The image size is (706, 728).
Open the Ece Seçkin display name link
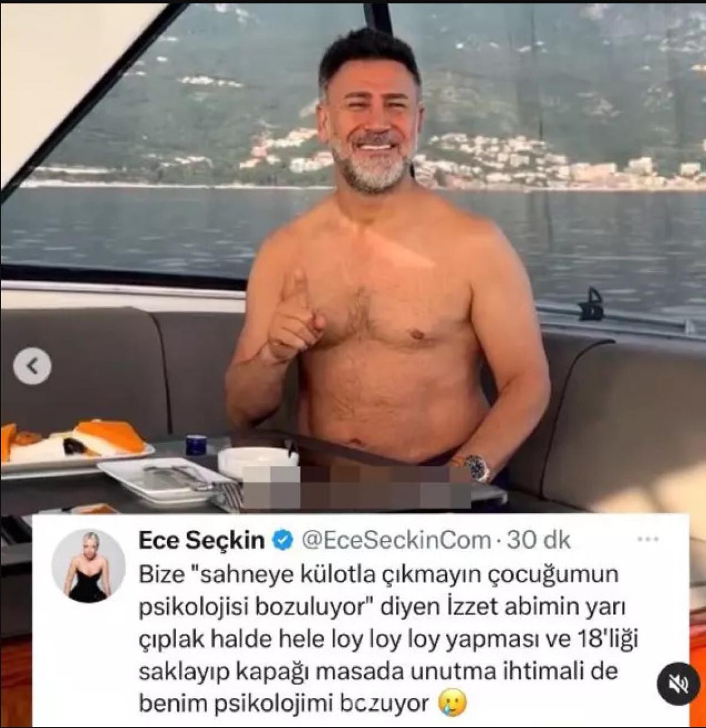click(x=201, y=540)
